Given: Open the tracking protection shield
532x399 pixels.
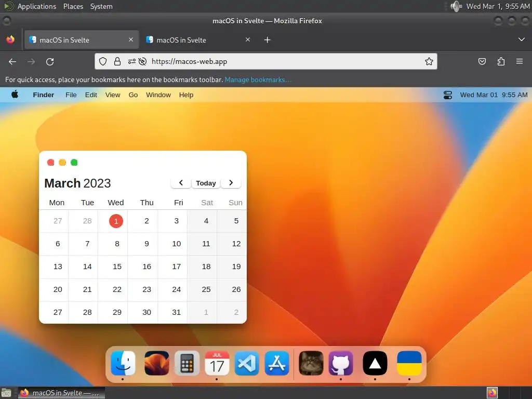Looking at the screenshot, I should tap(103, 61).
